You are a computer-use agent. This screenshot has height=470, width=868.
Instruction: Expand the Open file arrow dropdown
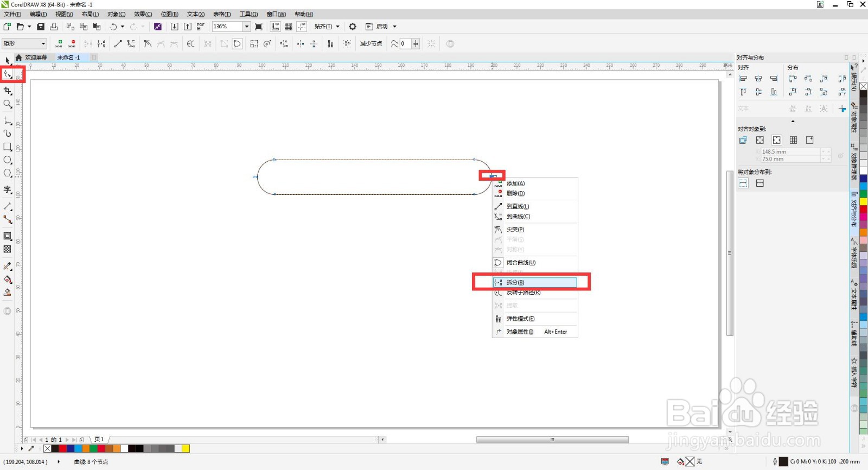pyautogui.click(x=29, y=27)
